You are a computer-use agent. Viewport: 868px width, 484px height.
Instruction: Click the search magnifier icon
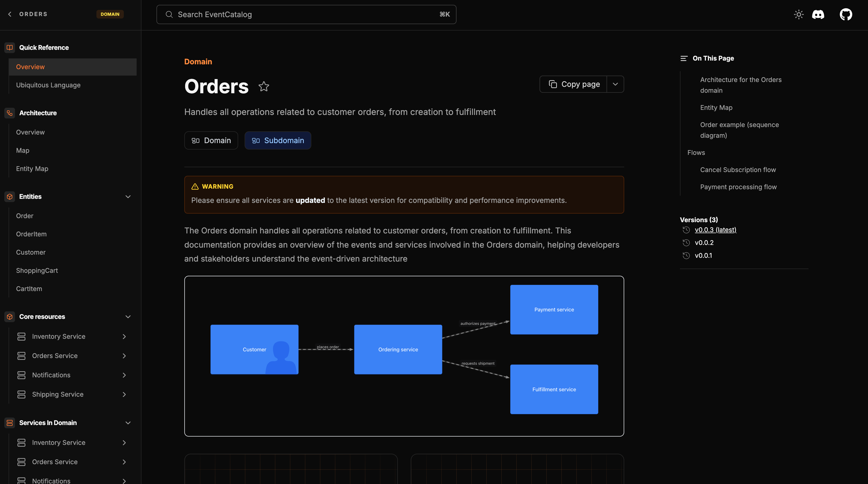[x=169, y=14]
